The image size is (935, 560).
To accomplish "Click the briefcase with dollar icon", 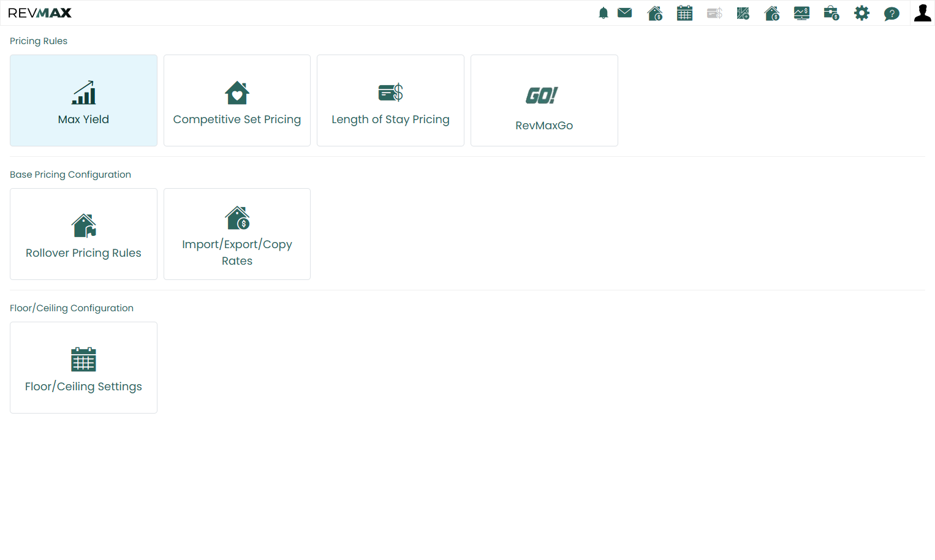I will click(x=831, y=13).
